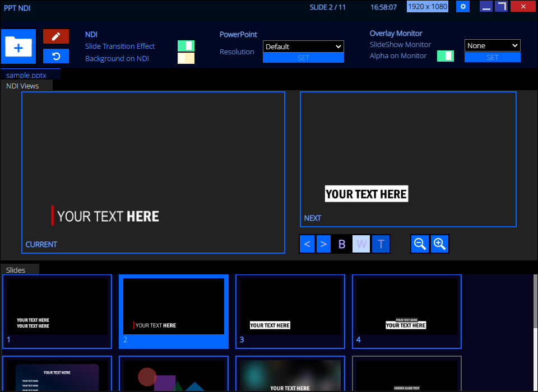Screen dimensions: 538x392
Task: Click the NDI Views tab
Action: pos(26,86)
